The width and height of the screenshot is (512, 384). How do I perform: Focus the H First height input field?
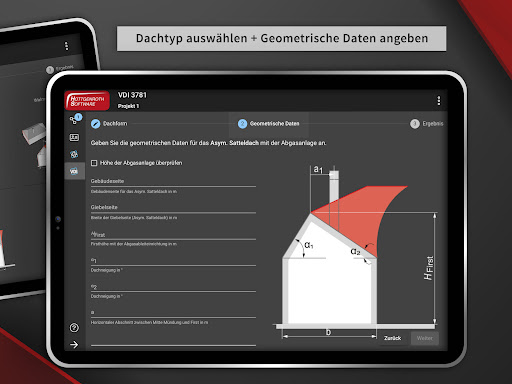173,235
